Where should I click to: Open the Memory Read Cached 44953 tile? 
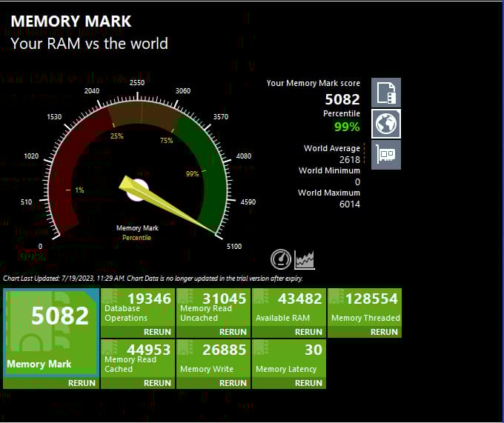click(138, 359)
